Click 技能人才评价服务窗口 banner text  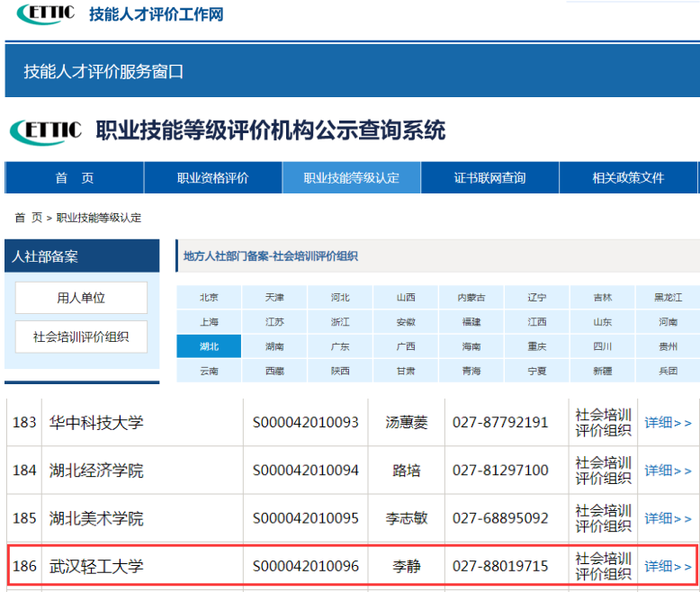click(x=103, y=71)
